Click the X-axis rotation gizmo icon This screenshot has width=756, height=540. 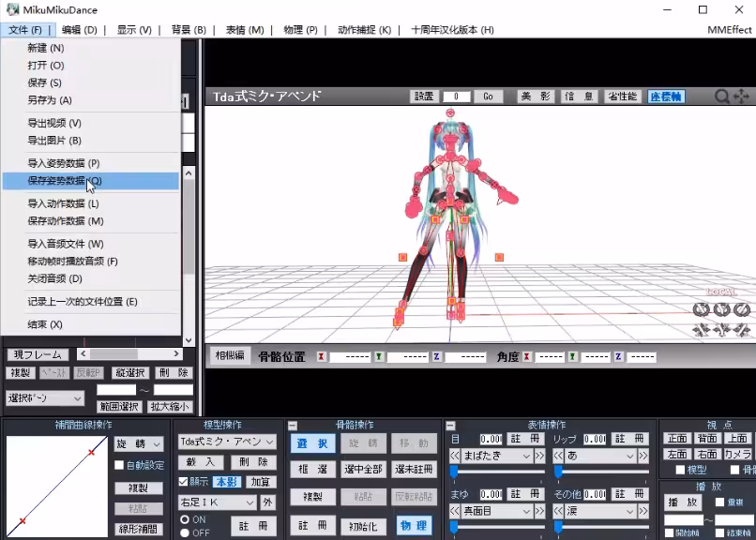coord(701,309)
